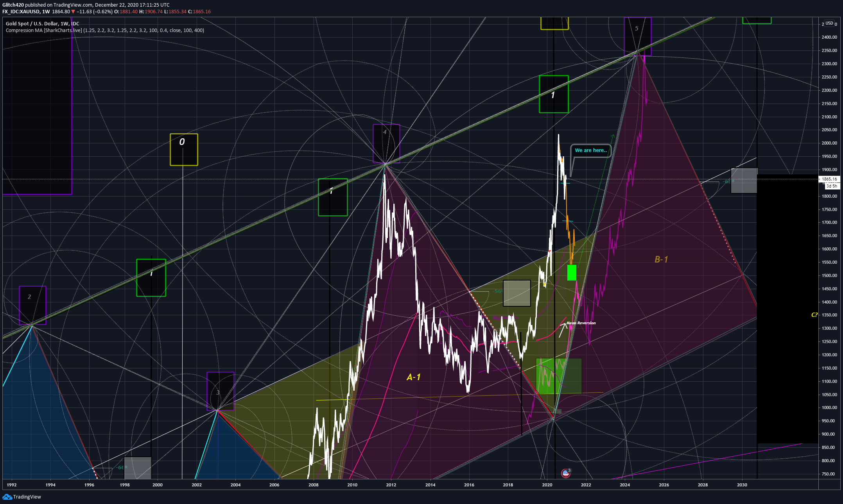Click the 2030 label on the time axis
Viewport: 843px width, 504px height.
(x=742, y=485)
